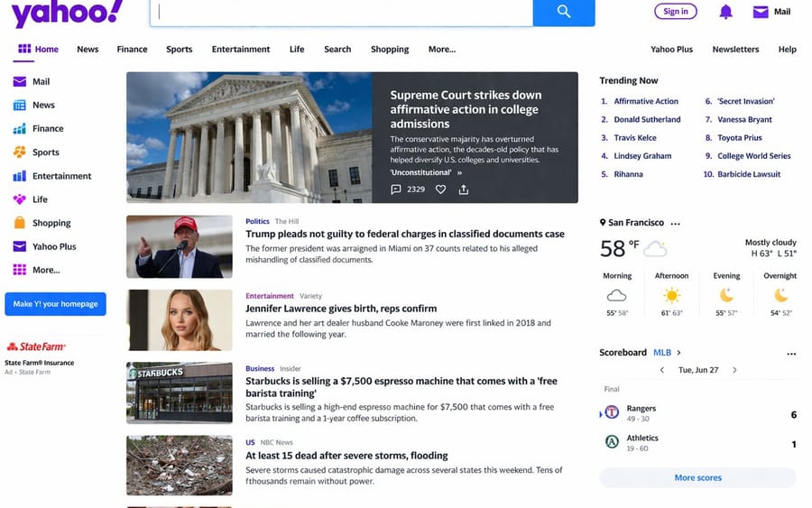Click the More grid icon in sidebar
Screen dimensions: 812x508
click(x=19, y=270)
